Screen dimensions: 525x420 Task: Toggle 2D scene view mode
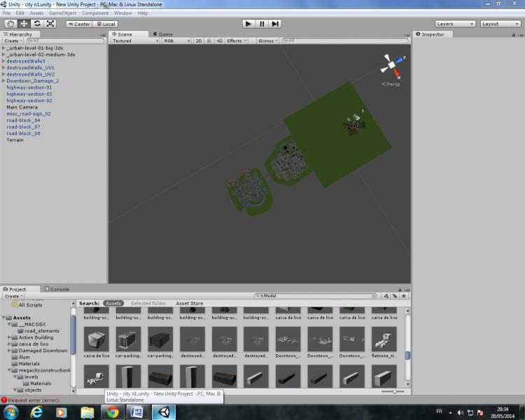tap(199, 41)
